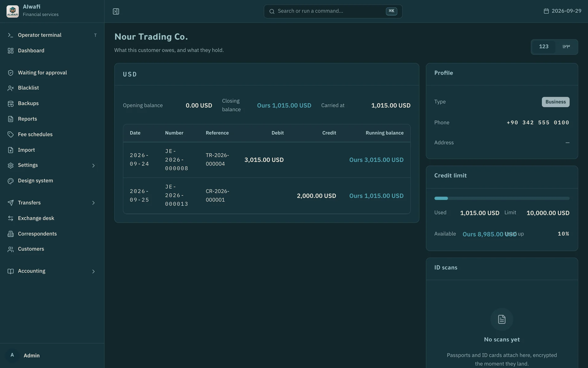Open Correspondents
This screenshot has height=368, width=588.
click(52, 234)
